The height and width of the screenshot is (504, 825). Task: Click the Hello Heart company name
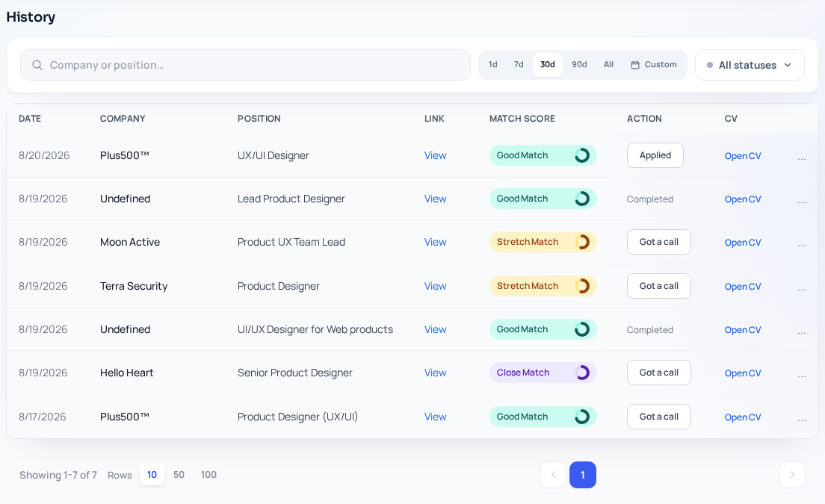(x=127, y=373)
